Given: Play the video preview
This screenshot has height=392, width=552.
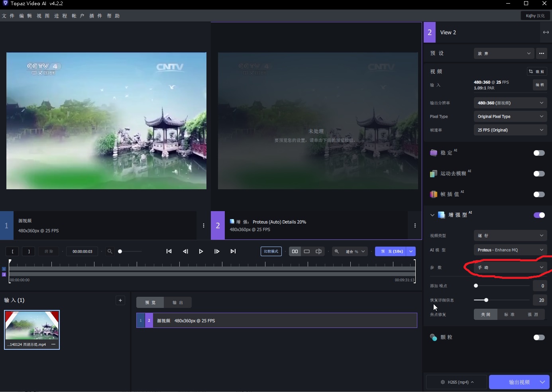Looking at the screenshot, I should point(201,251).
